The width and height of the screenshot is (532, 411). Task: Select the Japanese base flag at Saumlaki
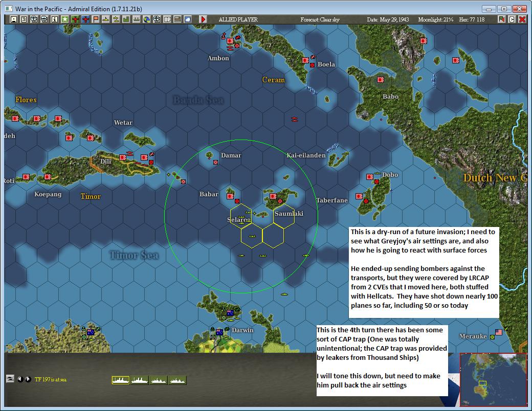(273, 196)
